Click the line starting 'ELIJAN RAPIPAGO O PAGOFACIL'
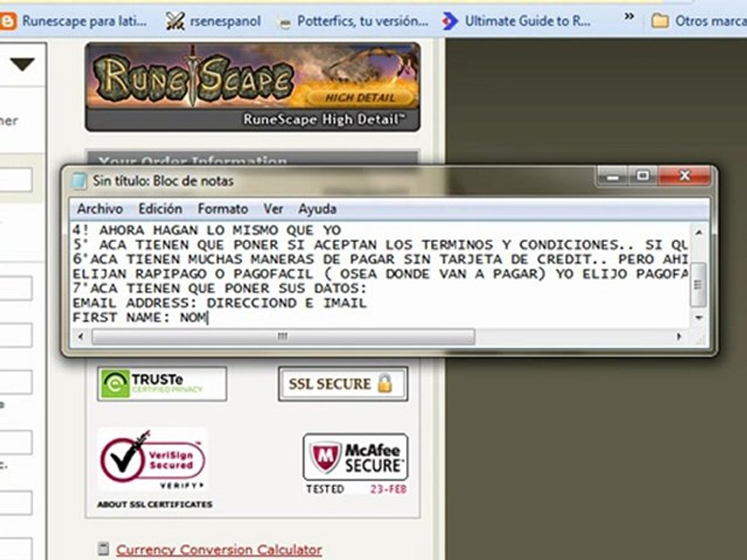 (381, 275)
